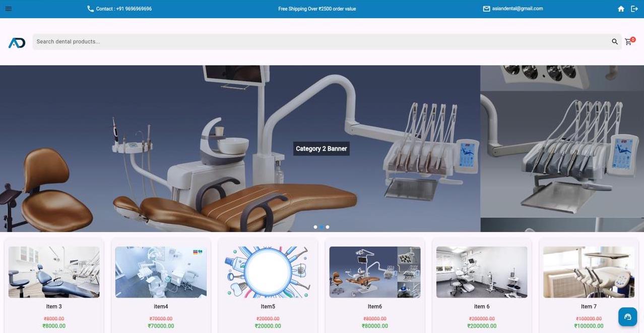This screenshot has width=644, height=333.
Task: Click the home icon in the top bar
Action: pos(621,9)
